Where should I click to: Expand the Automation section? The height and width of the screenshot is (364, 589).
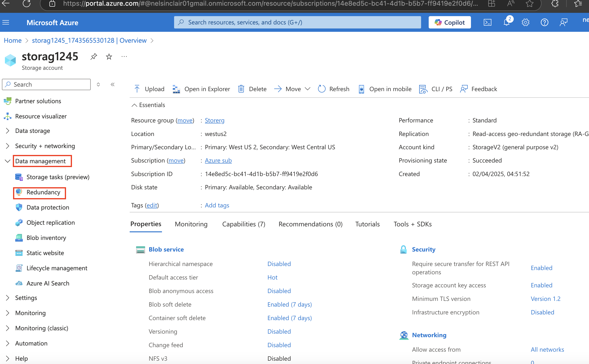[7, 343]
